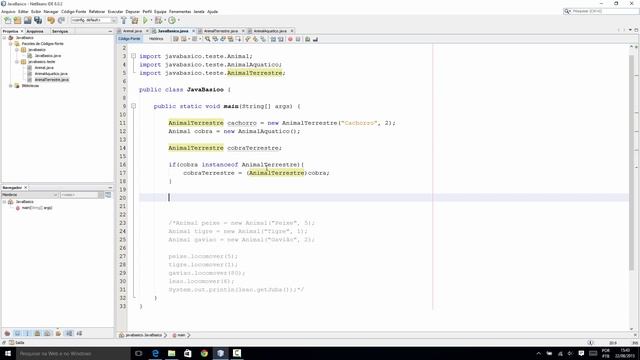Viewport: 640px width, 360px height.
Task: Open the Arquivo menu
Action: pos(8,11)
